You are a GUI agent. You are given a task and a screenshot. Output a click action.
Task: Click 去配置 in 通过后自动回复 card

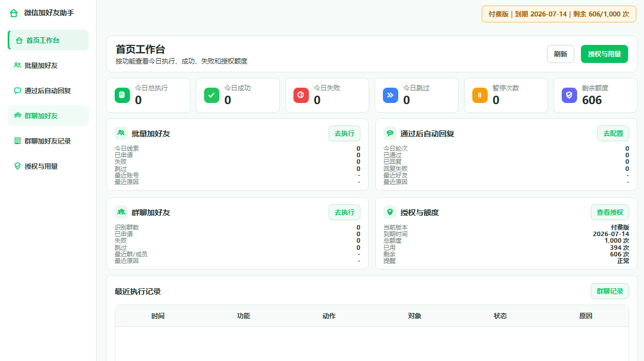pos(613,133)
